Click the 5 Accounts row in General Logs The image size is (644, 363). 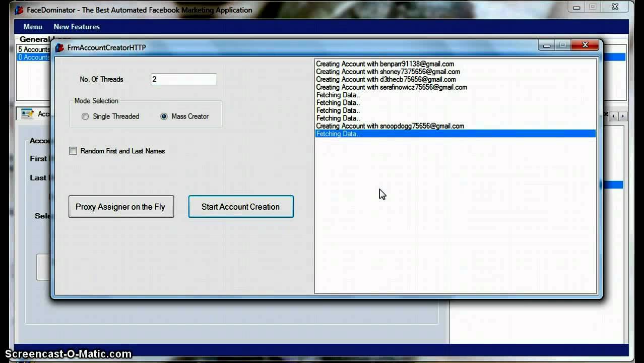point(34,49)
